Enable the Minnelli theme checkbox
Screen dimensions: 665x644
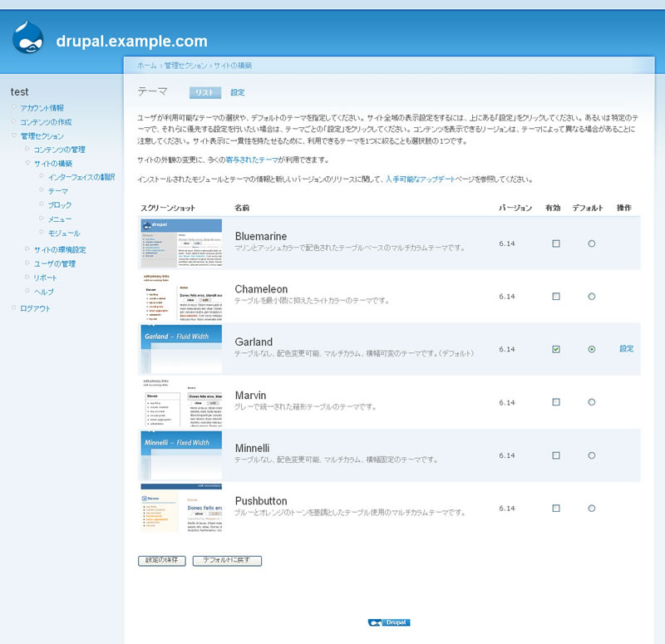556,455
